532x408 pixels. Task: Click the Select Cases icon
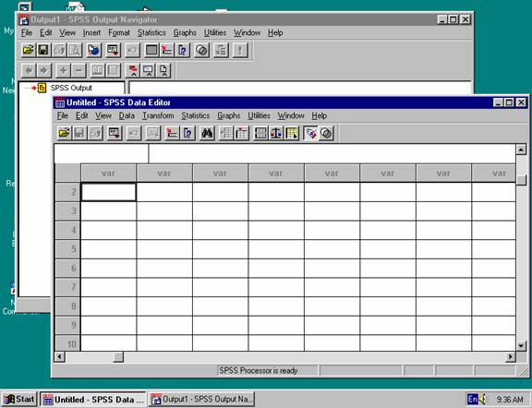(292, 133)
